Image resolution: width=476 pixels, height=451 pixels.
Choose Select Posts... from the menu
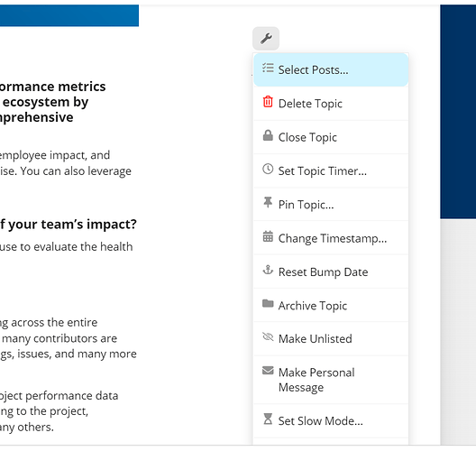tap(331, 69)
